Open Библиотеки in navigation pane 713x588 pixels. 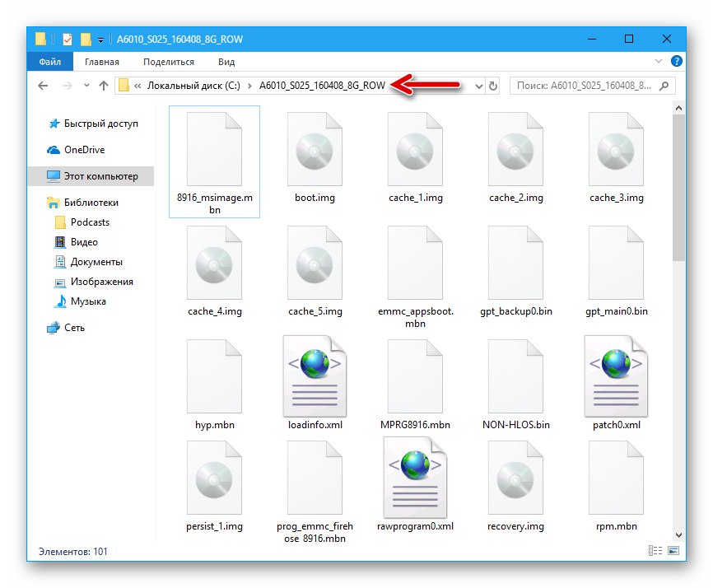coord(83,203)
